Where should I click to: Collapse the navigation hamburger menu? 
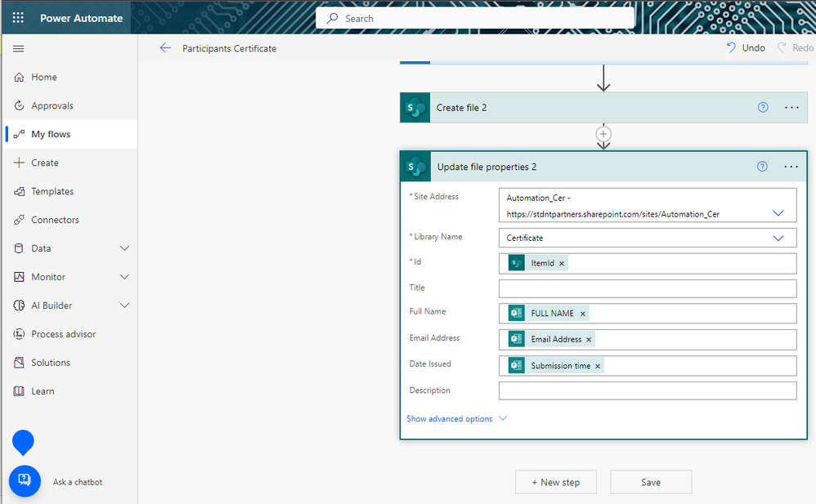(x=18, y=48)
